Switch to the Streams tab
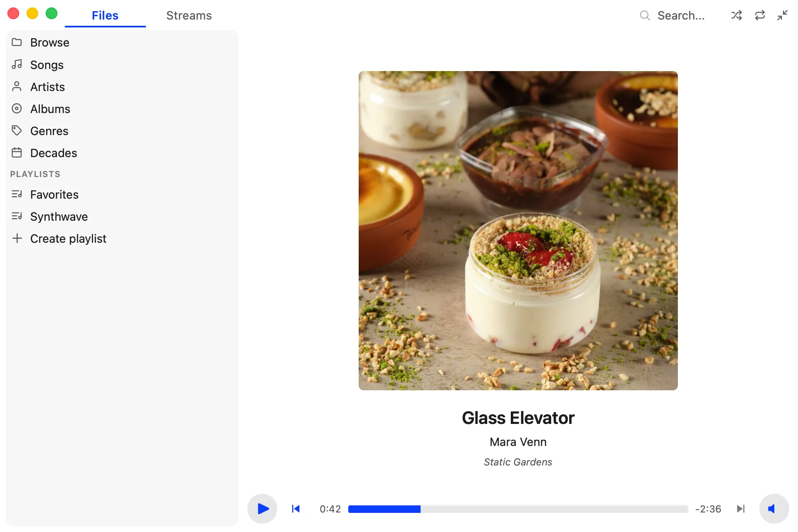The height and width of the screenshot is (532, 798). [x=189, y=15]
